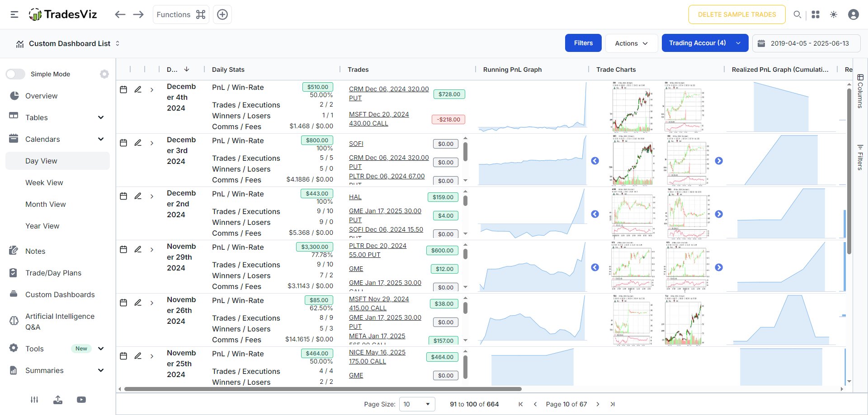Screen dimensions: 868x415
Task: Click the vertical table scrollbar
Action: (x=849, y=172)
